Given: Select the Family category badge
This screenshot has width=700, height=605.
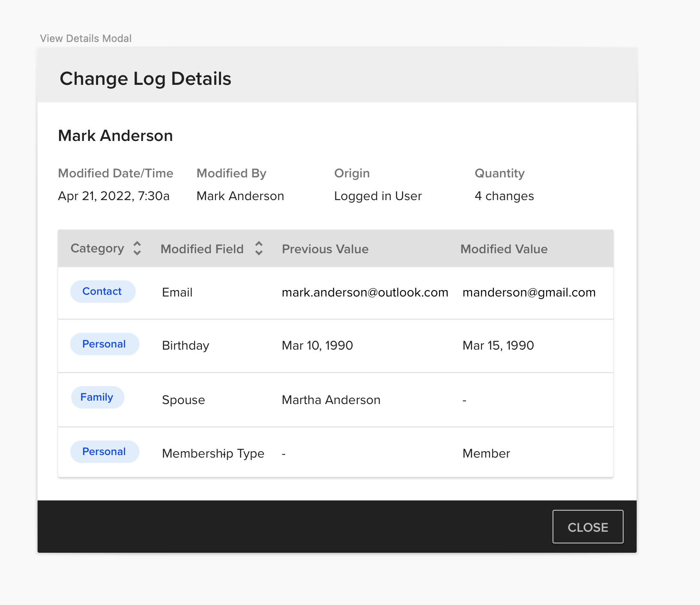Looking at the screenshot, I should coord(97,397).
